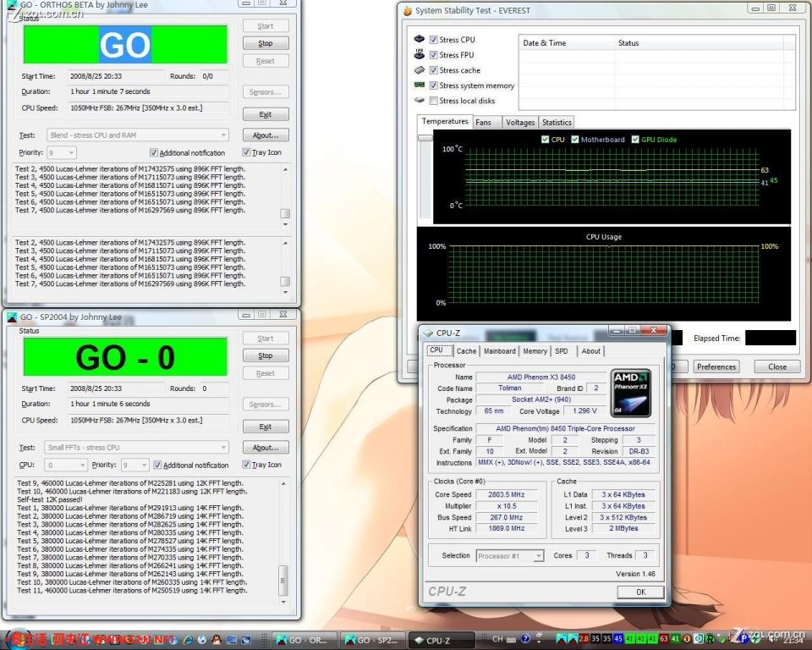
Task: Uncheck Additional notification in ORTHOS window
Action: pyautogui.click(x=153, y=152)
